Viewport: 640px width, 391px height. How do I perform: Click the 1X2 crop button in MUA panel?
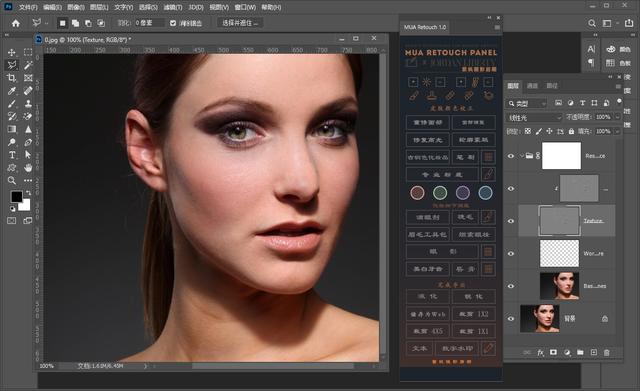coord(474,314)
